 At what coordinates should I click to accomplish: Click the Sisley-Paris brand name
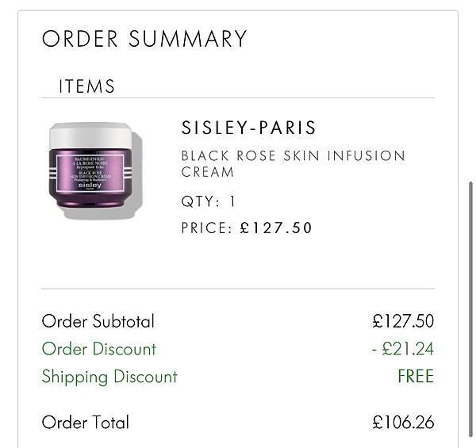[248, 128]
